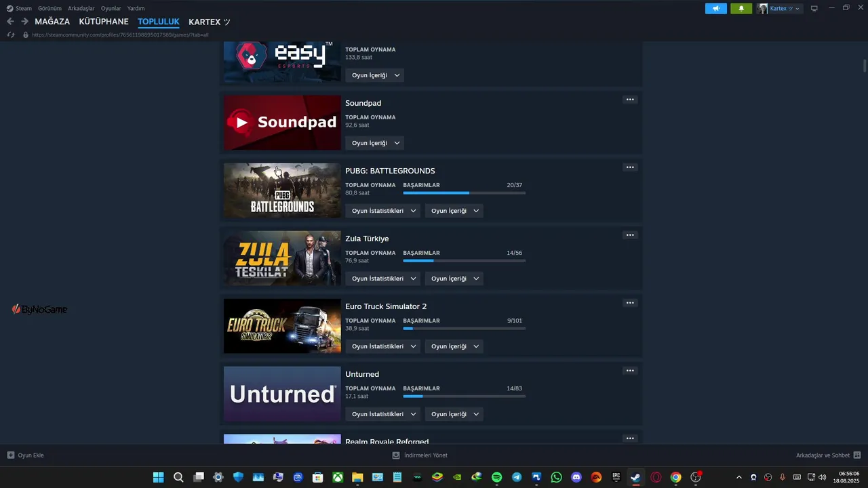Expand Oyun İçeriği dropdown for PUBG
868x488 pixels.
coord(454,211)
